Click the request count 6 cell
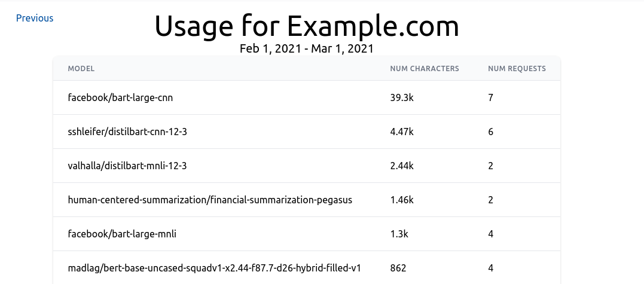The height and width of the screenshot is (284, 644). [491, 132]
